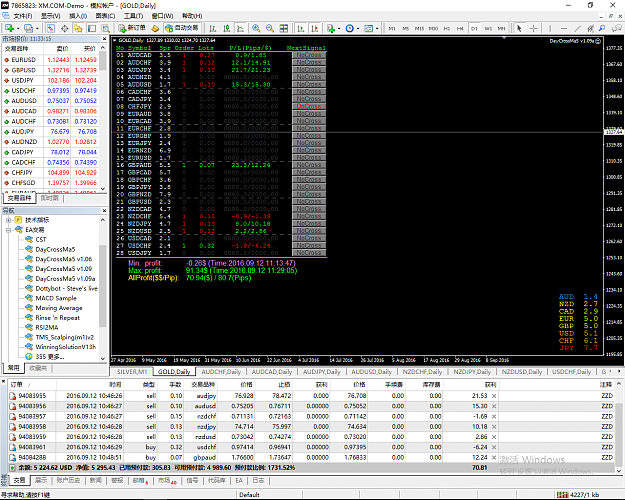Open the Profiles toolbar icon

pyautogui.click(x=28, y=28)
